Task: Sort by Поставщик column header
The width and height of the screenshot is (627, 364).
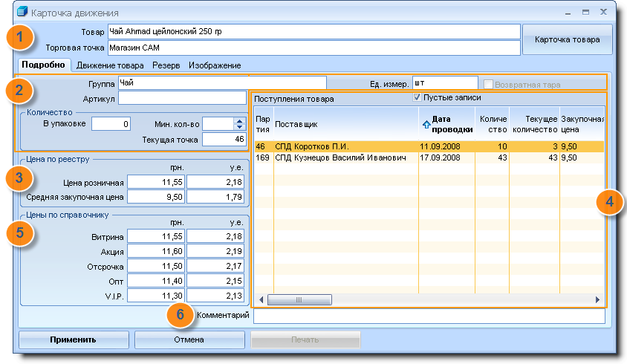Action: click(346, 124)
